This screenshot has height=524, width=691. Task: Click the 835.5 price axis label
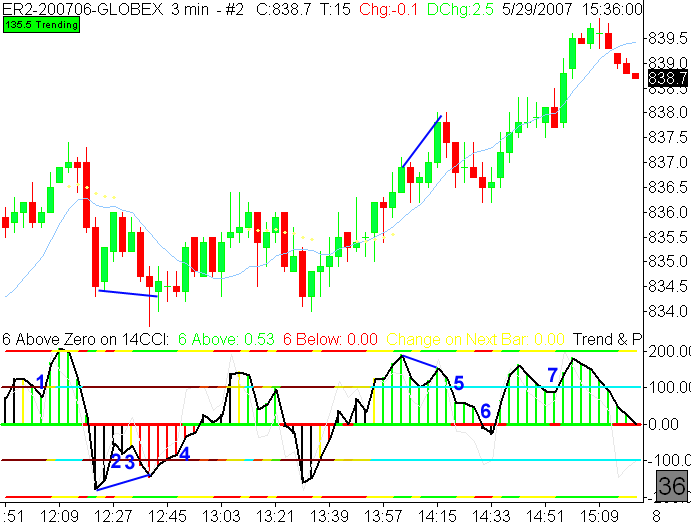click(668, 237)
